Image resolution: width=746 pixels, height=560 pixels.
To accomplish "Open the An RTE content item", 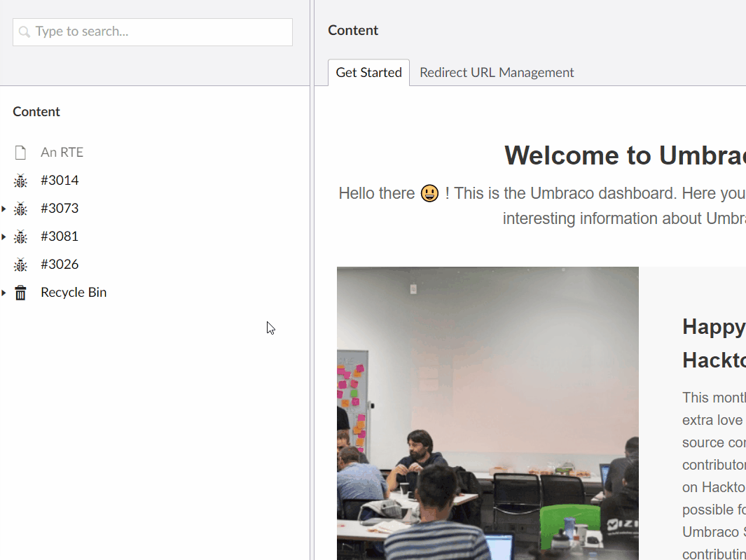I will coord(62,151).
